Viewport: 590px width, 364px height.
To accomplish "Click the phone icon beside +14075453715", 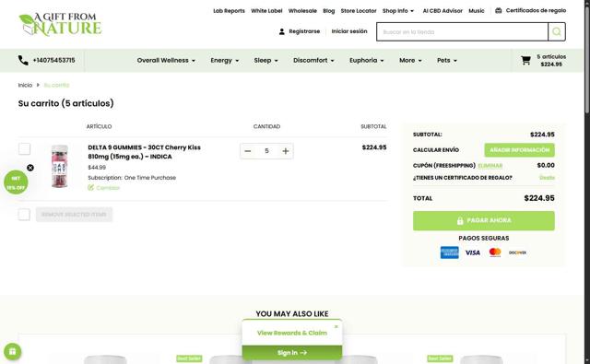I will 23,60.
